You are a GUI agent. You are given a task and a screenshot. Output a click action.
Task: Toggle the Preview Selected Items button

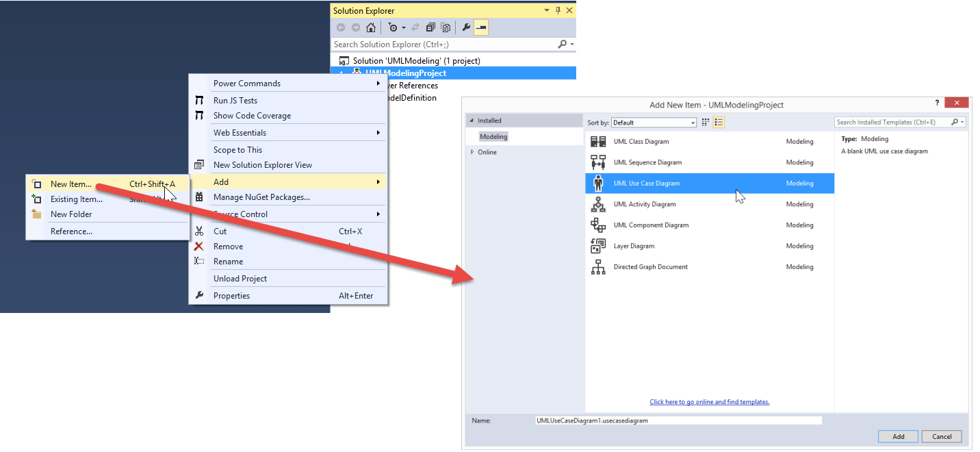(481, 27)
